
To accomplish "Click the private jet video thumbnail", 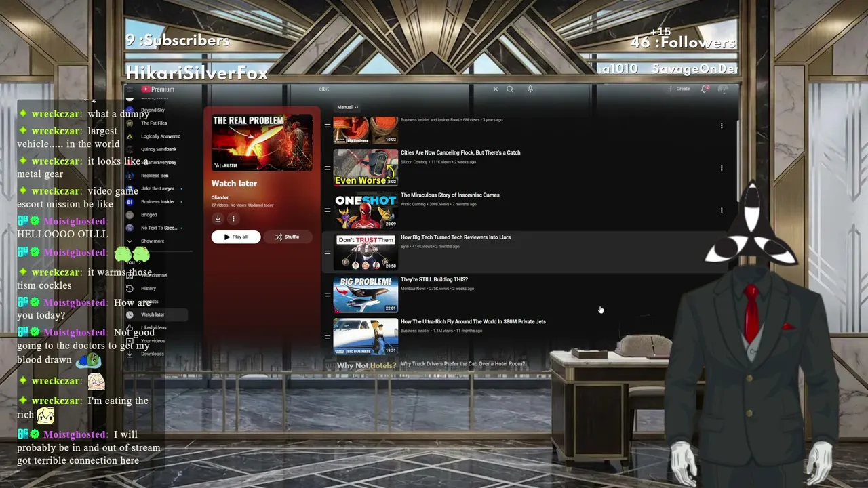I will (366, 336).
